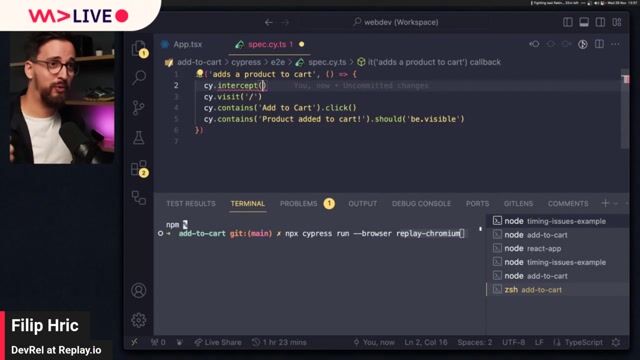The width and height of the screenshot is (640, 360).
Task: Select the TERMINAL panel tab
Action: [x=248, y=204]
